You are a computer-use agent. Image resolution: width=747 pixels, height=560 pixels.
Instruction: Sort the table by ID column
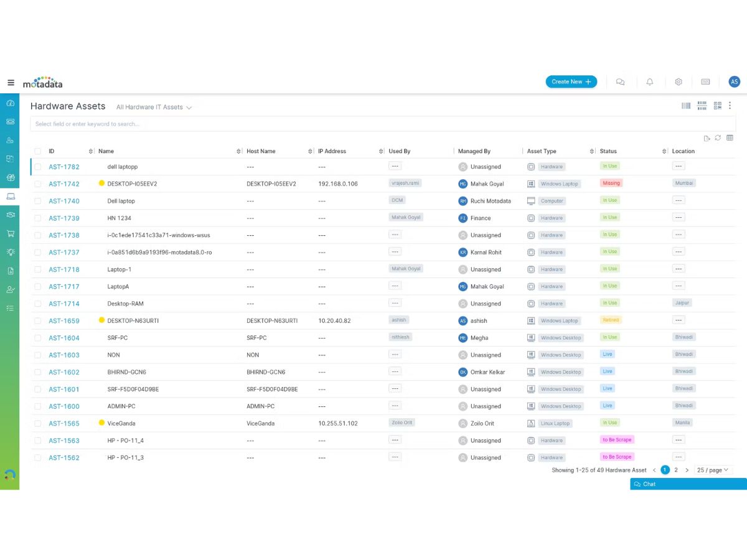click(x=91, y=151)
